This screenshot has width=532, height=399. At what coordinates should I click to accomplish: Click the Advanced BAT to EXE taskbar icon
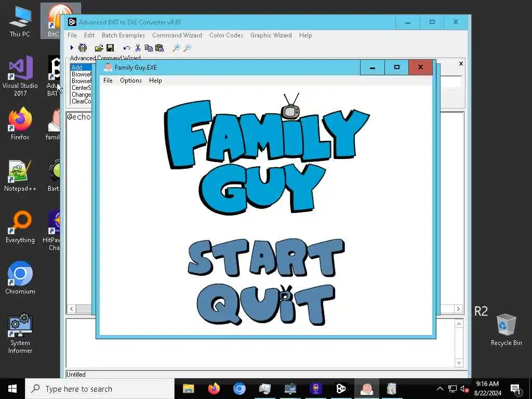341,389
